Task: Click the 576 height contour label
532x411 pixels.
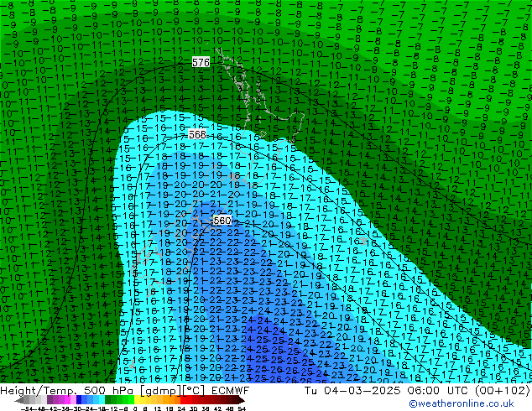Action: (x=201, y=63)
